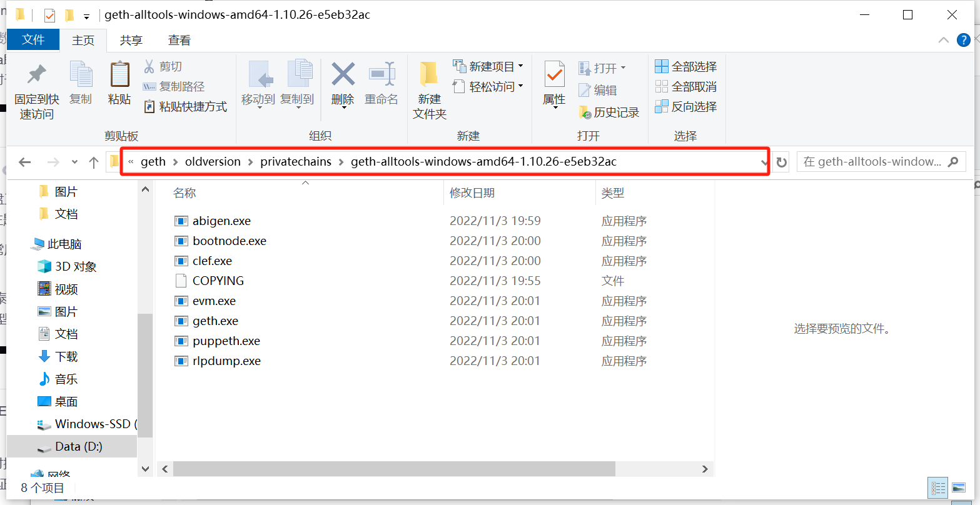Click privatechains in the address path
980x505 pixels.
point(296,161)
